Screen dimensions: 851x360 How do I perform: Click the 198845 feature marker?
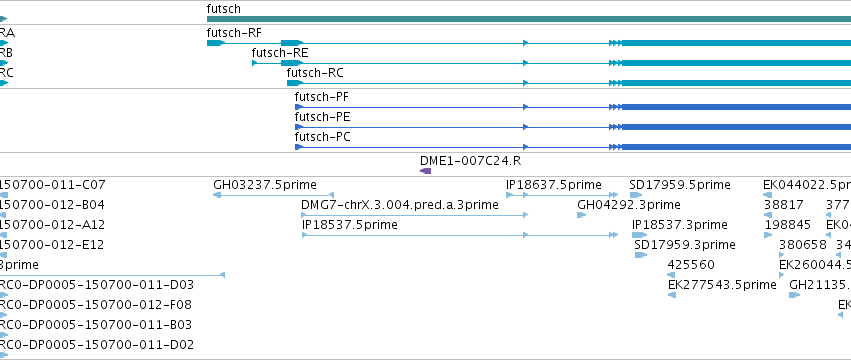click(x=768, y=235)
